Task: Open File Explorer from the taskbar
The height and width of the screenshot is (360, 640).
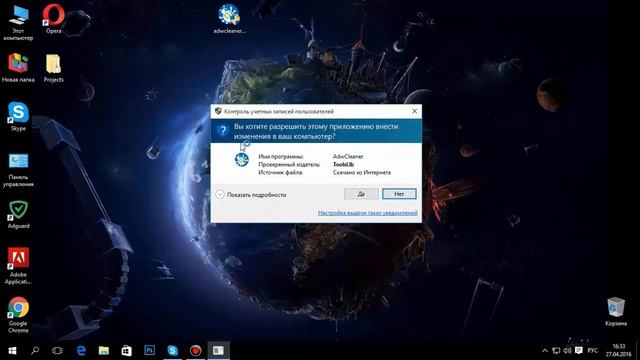Action: pyautogui.click(x=104, y=351)
